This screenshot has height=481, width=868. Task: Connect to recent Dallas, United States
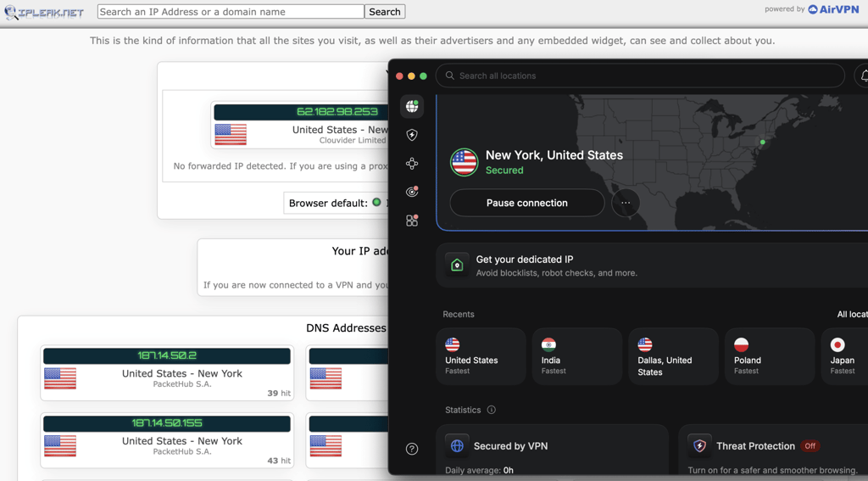click(674, 356)
